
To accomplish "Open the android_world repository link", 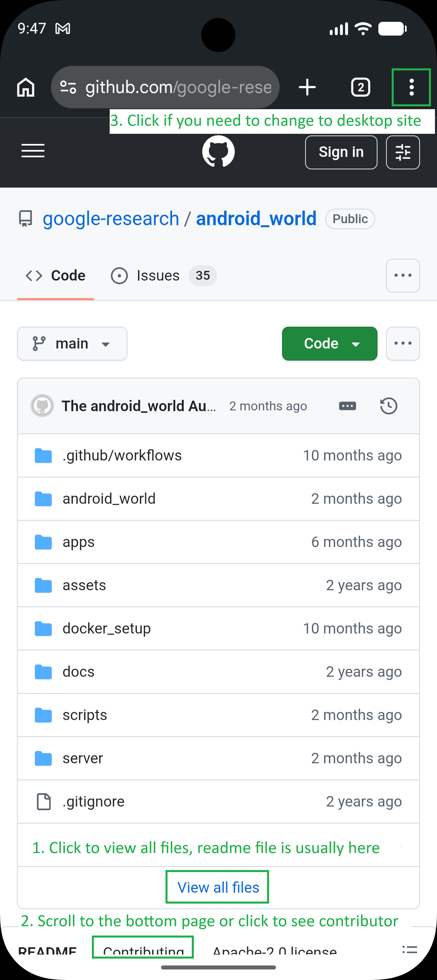I will [256, 219].
